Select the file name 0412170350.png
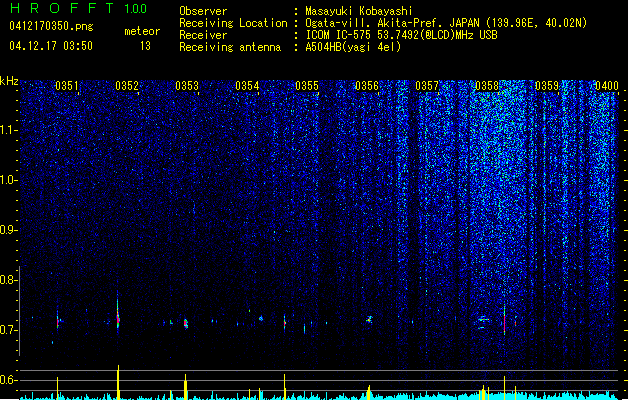This screenshot has height=400, width=629. 51,26
